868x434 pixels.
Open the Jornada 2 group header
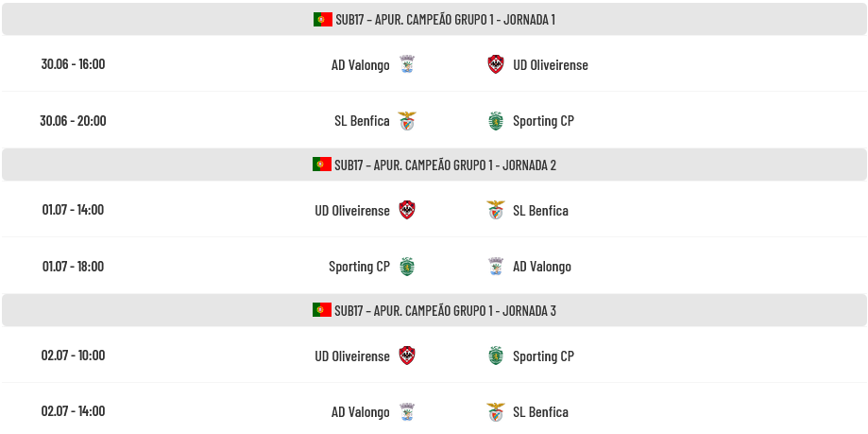coord(434,165)
